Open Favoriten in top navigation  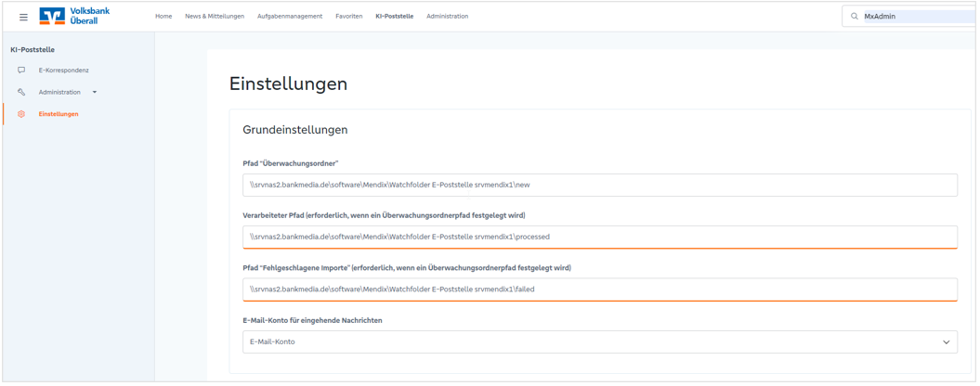348,17
